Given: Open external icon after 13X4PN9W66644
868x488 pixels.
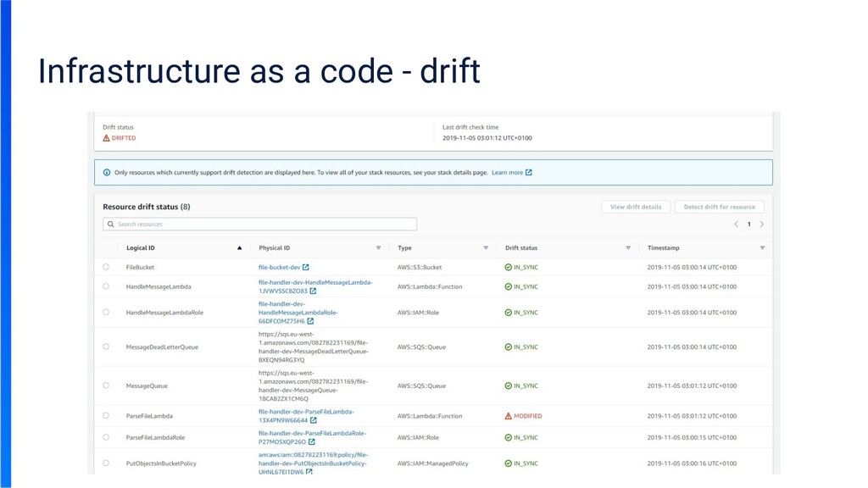Looking at the screenshot, I should [x=314, y=420].
